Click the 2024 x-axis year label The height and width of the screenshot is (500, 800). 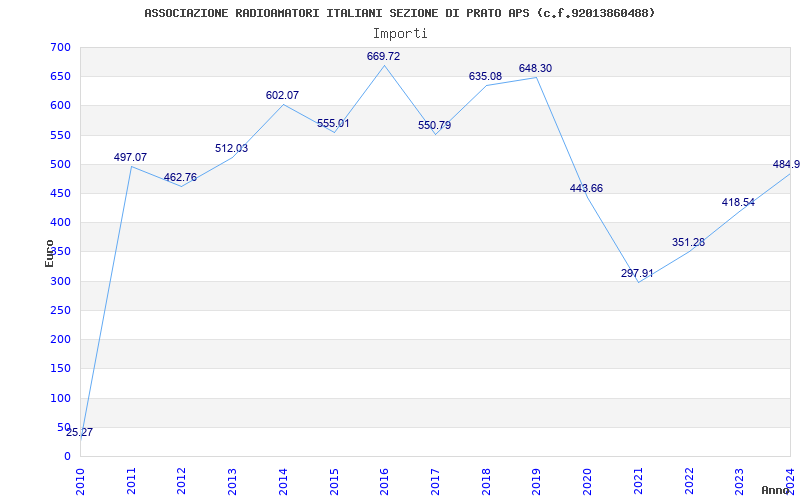coord(790,481)
